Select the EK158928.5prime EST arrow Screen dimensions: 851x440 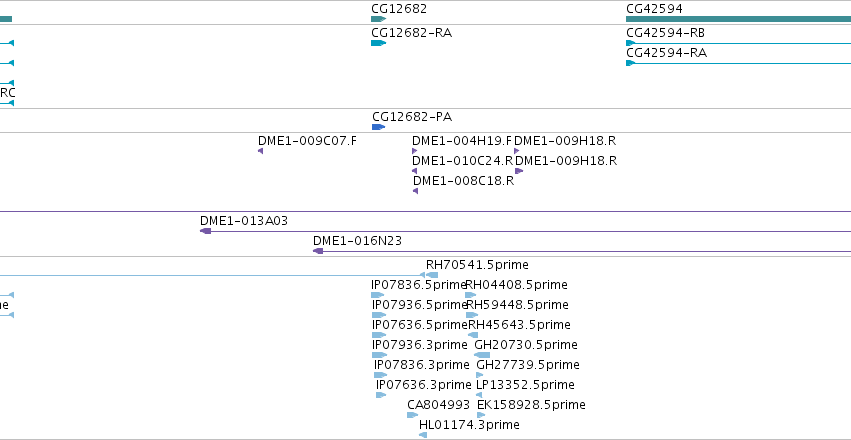[x=481, y=415]
